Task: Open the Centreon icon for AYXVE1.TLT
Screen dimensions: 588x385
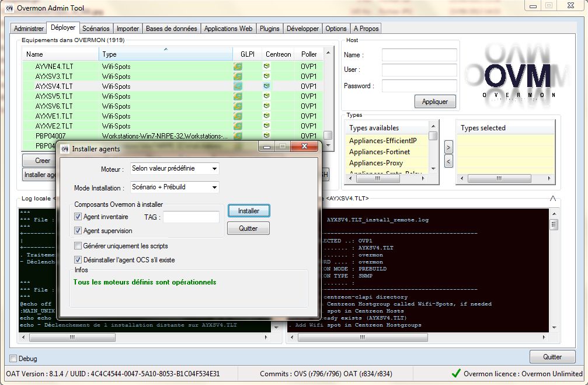Action: [x=267, y=116]
